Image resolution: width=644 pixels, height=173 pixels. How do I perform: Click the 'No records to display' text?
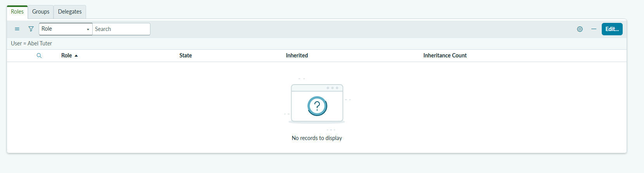(317, 138)
